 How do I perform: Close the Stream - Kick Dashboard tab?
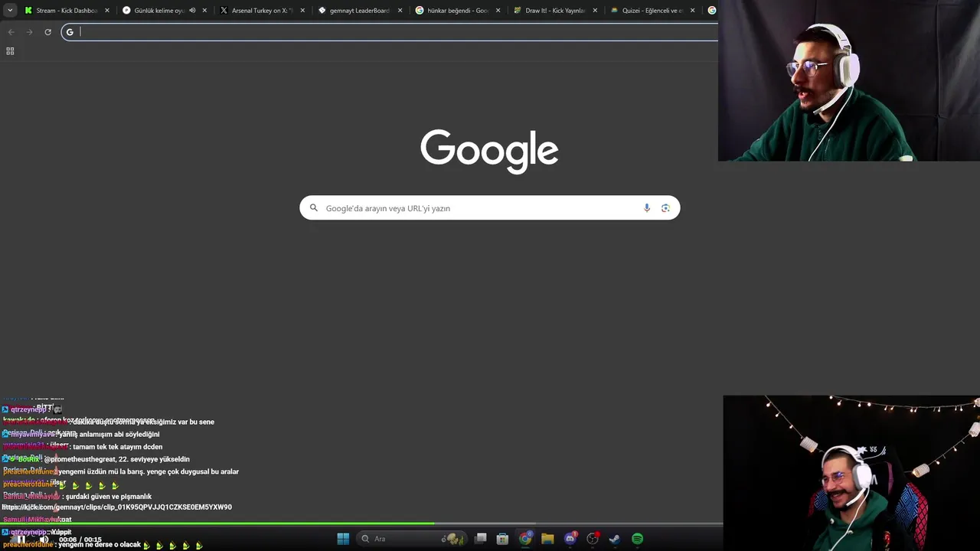point(107,11)
